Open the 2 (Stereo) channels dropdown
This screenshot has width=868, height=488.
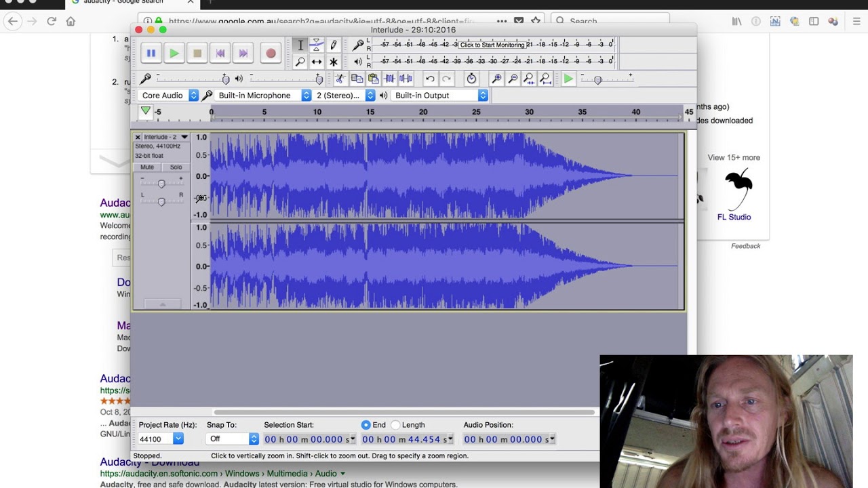click(344, 96)
